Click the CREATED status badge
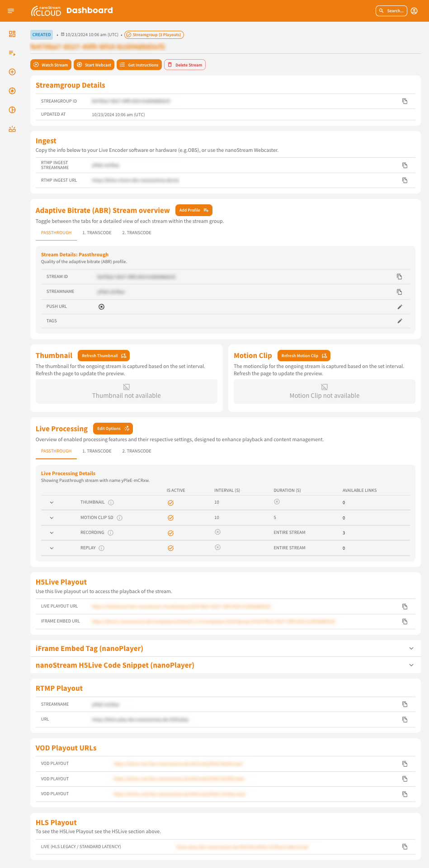Screen dimensions: 429x868 point(42,35)
